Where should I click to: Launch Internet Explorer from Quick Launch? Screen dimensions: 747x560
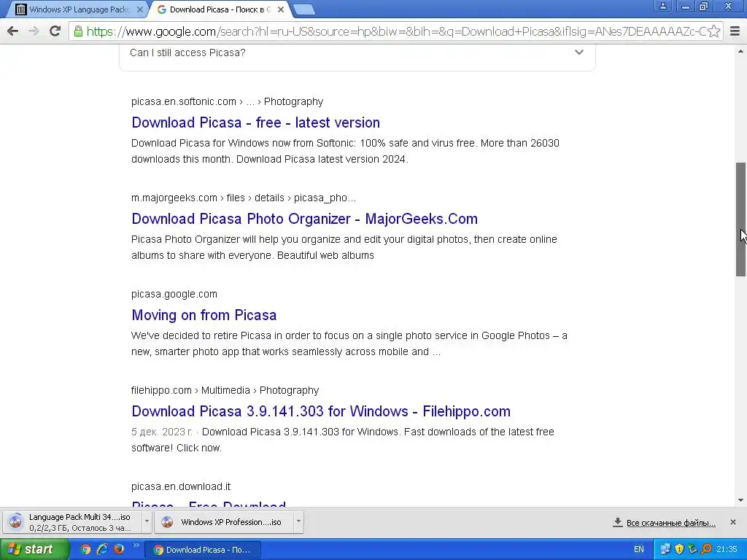[x=102, y=549]
